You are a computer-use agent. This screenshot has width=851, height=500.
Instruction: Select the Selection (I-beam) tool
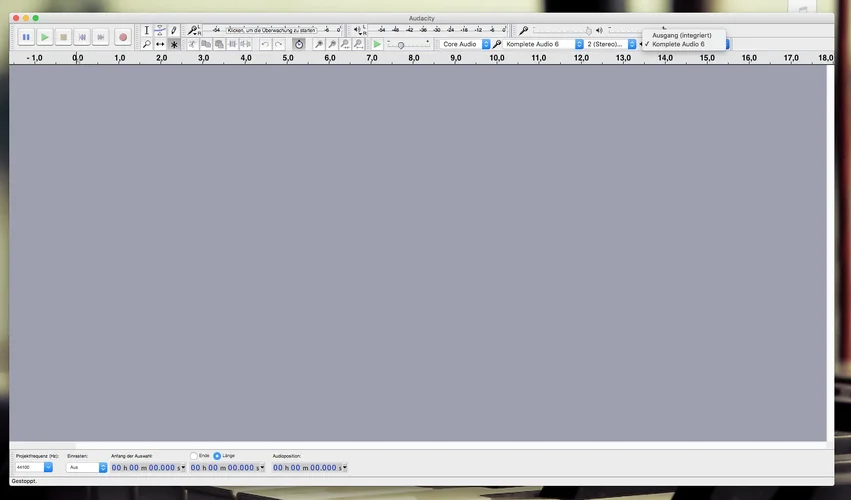click(147, 30)
